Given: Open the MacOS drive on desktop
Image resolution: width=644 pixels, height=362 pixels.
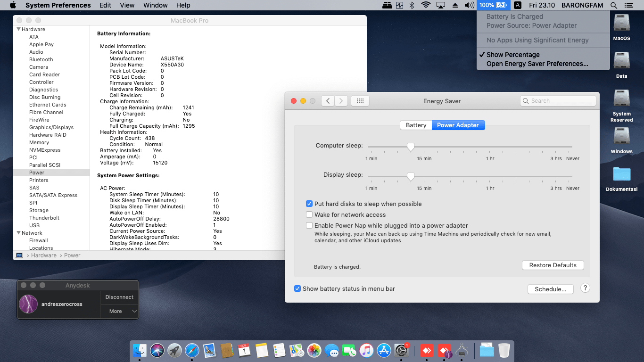Looking at the screenshot, I should [x=621, y=27].
